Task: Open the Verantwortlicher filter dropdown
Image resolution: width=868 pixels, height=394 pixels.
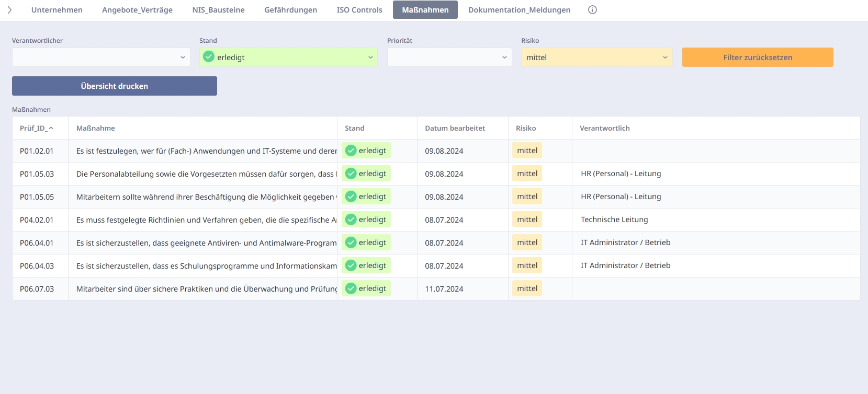Action: click(x=183, y=57)
